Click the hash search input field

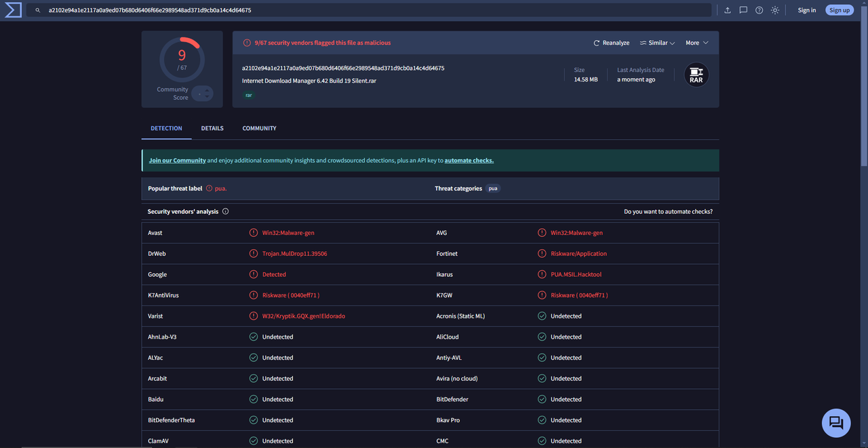click(370, 10)
